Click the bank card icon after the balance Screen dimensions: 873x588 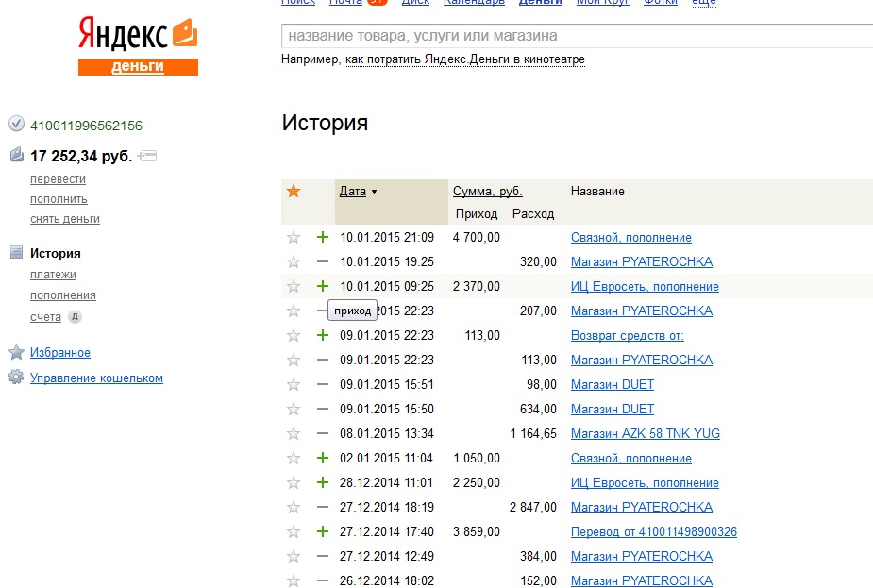[x=147, y=156]
